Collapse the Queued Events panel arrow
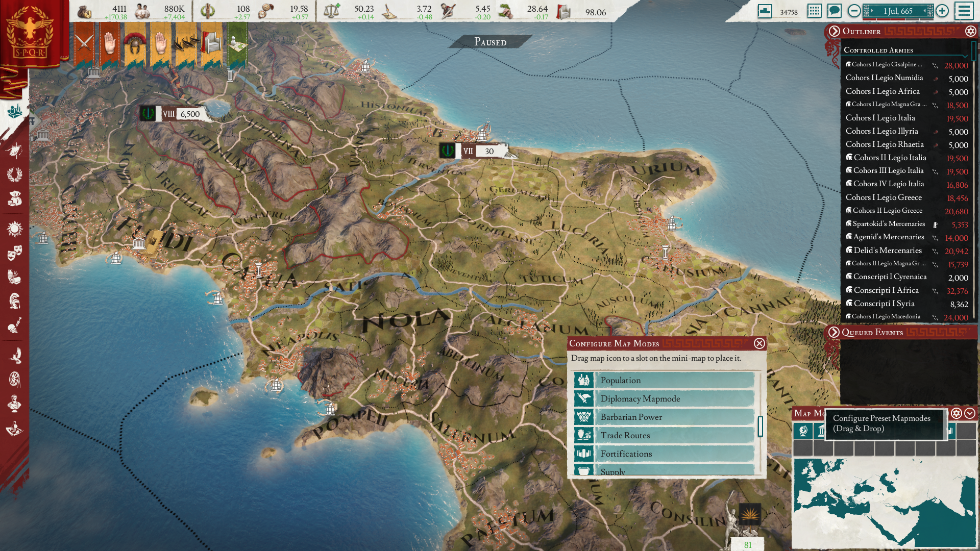Screen dimensions: 980x551 pos(834,332)
